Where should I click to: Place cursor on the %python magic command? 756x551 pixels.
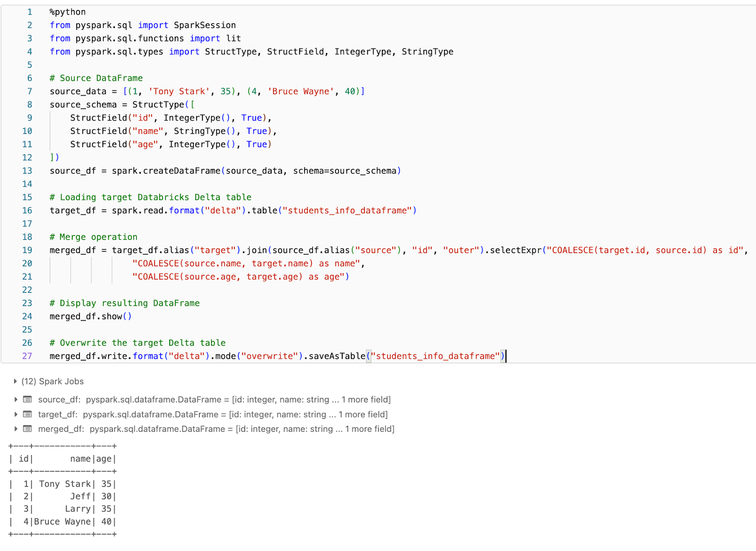coord(67,12)
